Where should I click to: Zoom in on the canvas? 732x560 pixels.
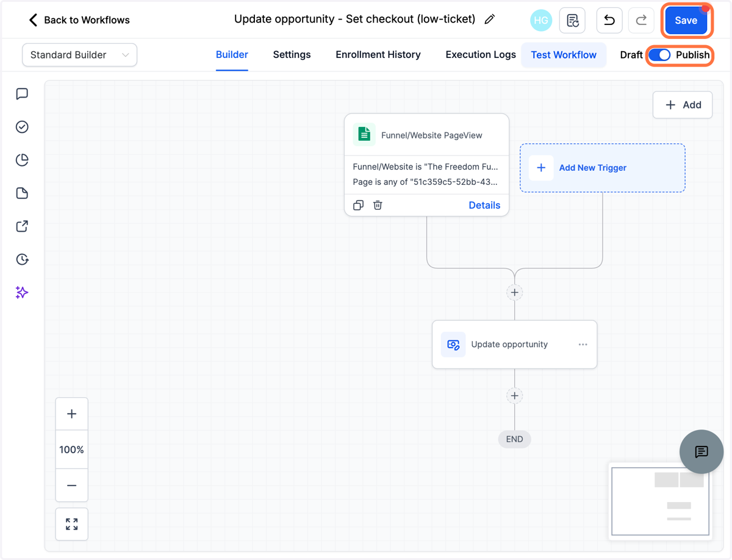(72, 414)
